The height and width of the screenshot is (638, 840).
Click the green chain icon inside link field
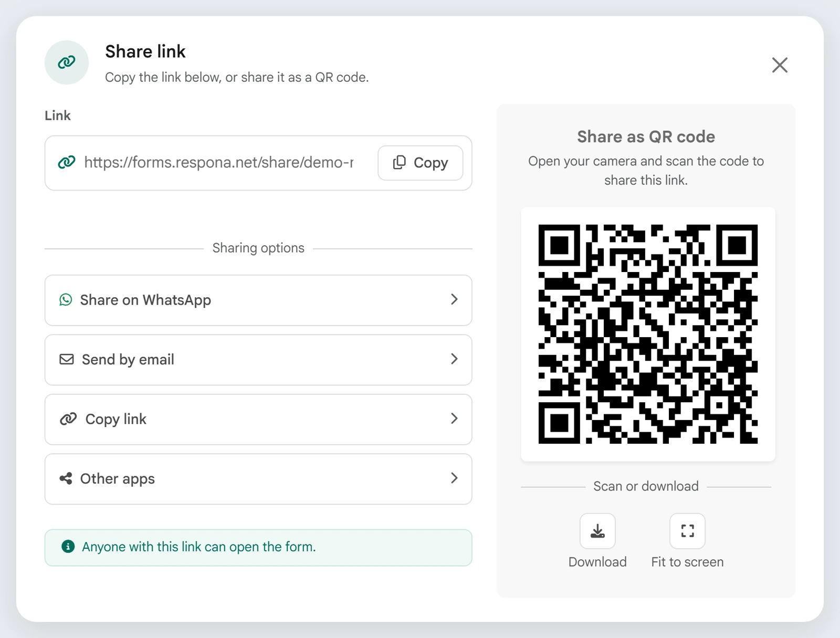[67, 162]
